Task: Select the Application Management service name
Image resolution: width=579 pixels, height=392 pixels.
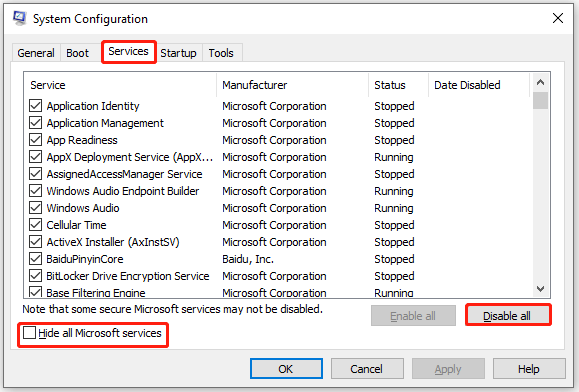Action: 105,123
